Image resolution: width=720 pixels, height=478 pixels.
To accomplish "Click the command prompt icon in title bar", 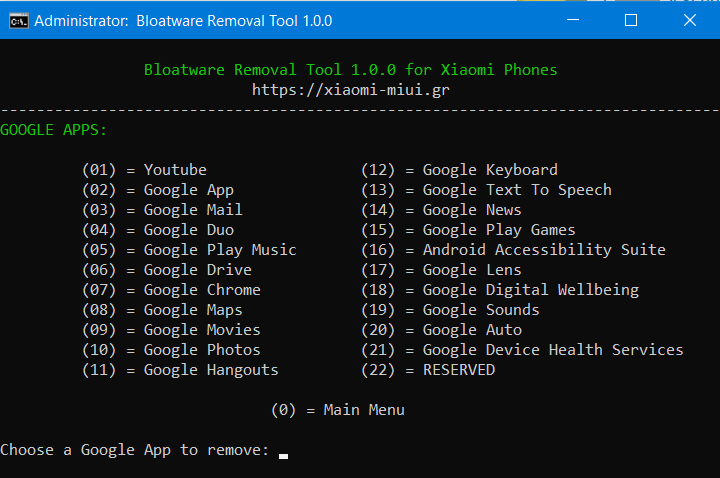I will pos(19,21).
